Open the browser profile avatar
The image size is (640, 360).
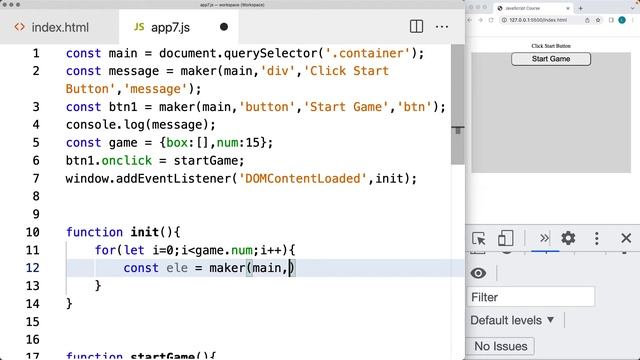coord(622,20)
